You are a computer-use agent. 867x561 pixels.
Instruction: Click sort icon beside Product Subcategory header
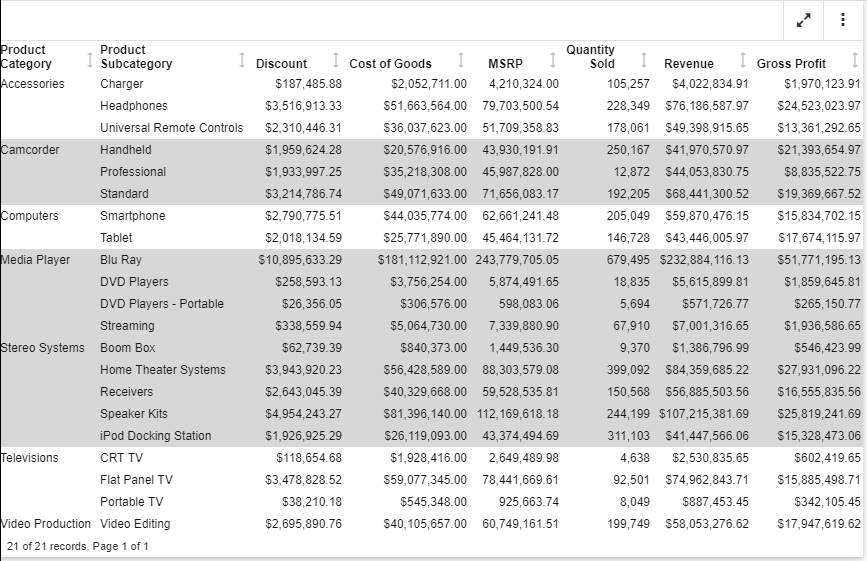tap(243, 60)
